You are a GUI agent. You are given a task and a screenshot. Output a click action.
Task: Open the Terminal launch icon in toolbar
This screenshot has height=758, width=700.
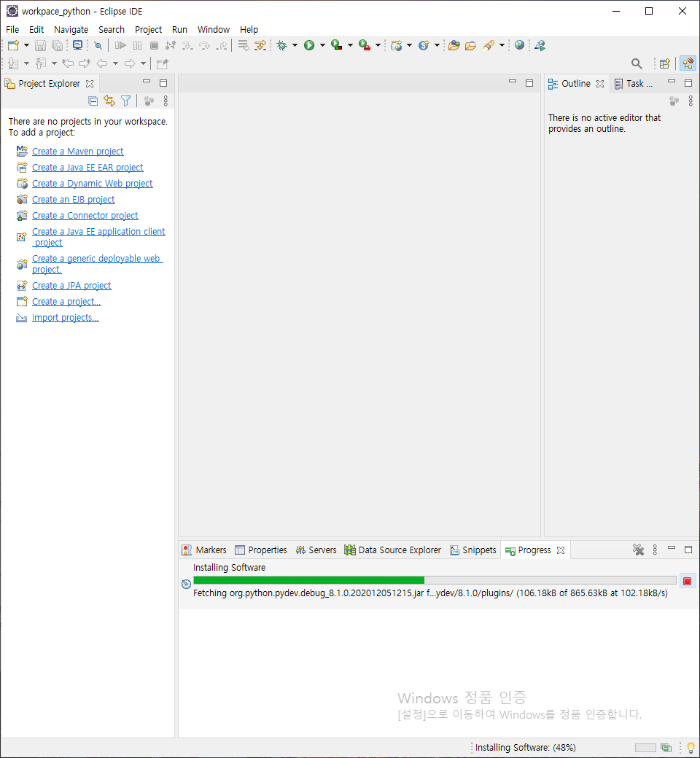77,45
